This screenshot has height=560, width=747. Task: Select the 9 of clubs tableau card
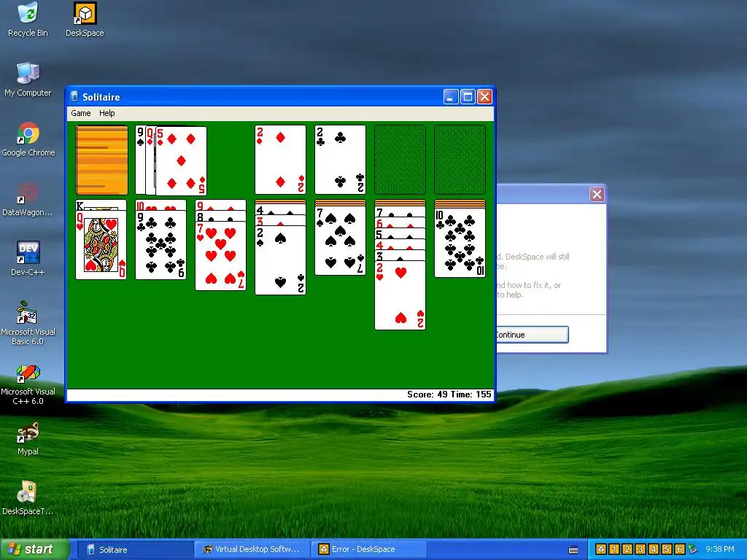[x=161, y=245]
